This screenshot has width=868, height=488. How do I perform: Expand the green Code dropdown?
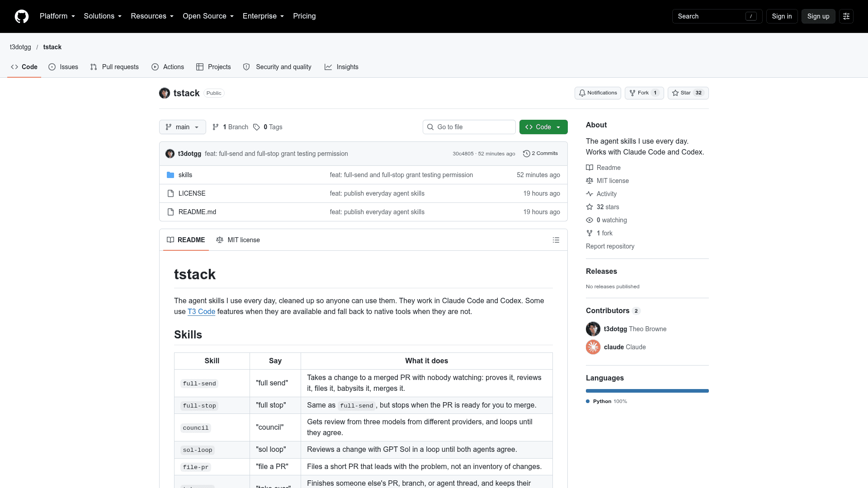click(543, 127)
